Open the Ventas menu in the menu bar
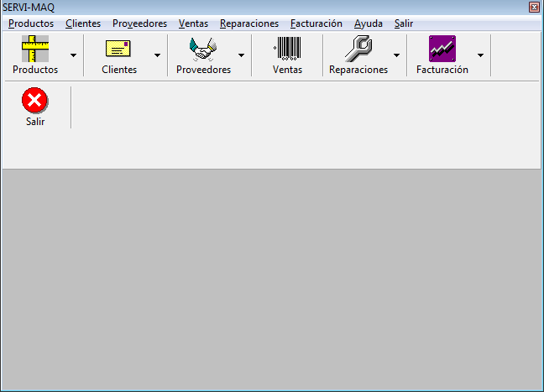Viewport: 544px width, 392px height. 193,24
